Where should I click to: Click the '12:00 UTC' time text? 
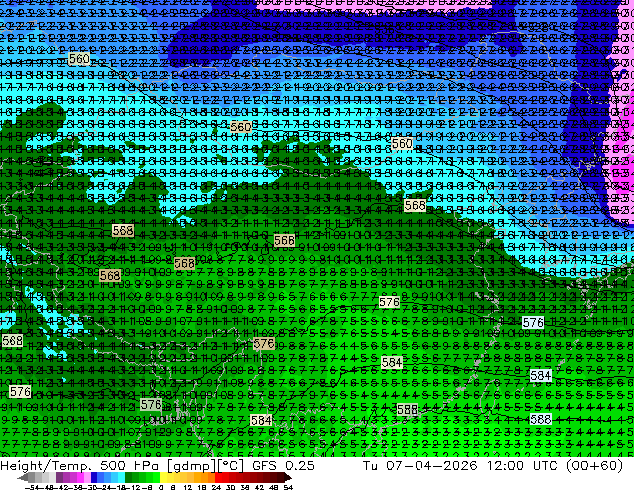click(522, 466)
